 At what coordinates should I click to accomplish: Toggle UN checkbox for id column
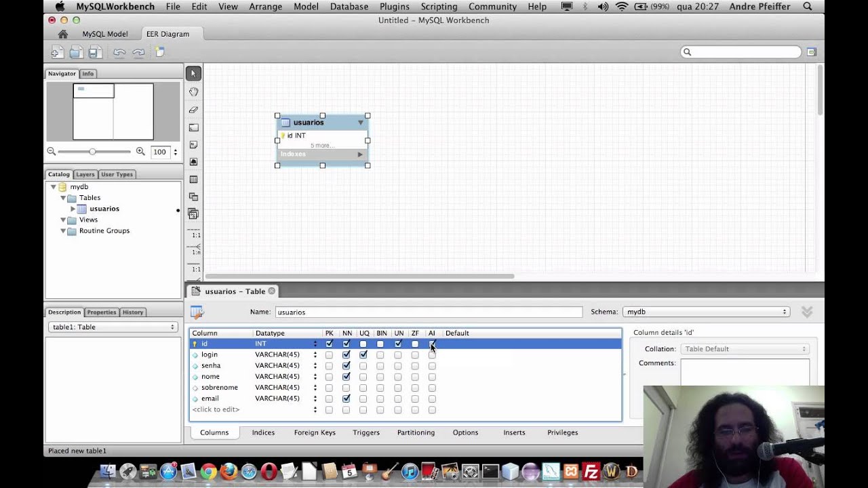point(398,344)
